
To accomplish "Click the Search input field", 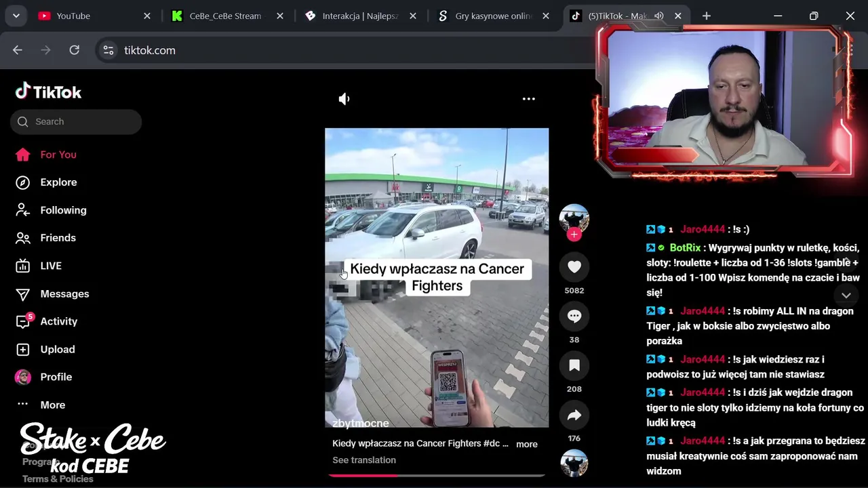I will [x=75, y=121].
